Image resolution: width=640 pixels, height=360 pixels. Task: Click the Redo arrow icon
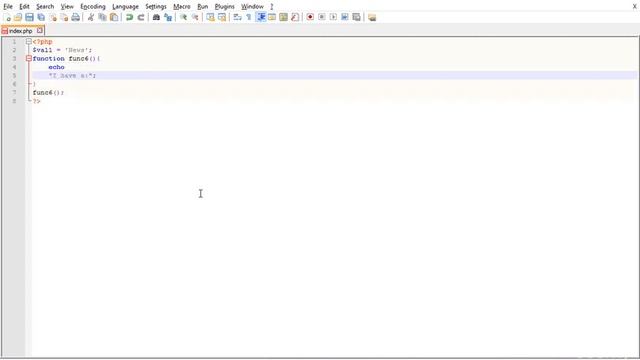[x=141, y=17]
